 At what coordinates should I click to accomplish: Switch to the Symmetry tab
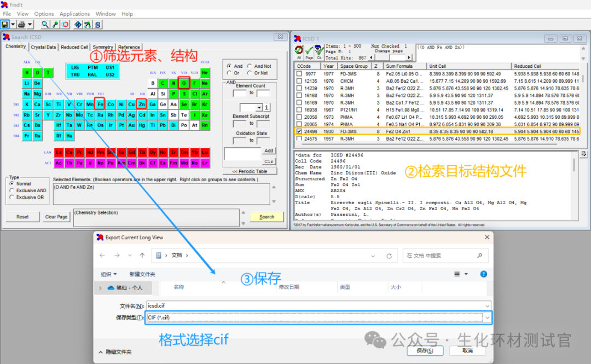103,47
